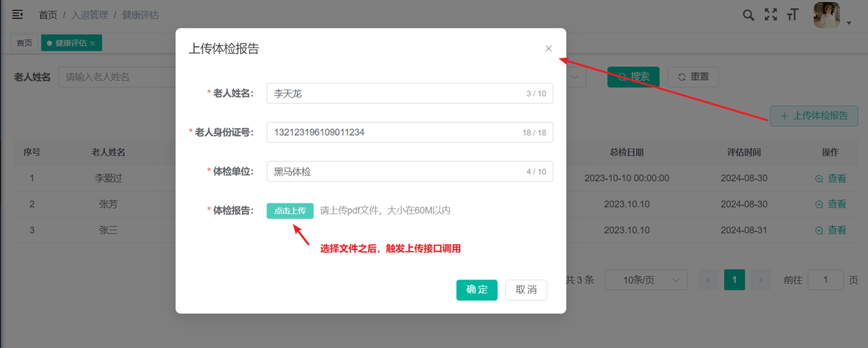Close the 健康评估 tab with its x
This screenshot has height=348, width=868.
(92, 43)
